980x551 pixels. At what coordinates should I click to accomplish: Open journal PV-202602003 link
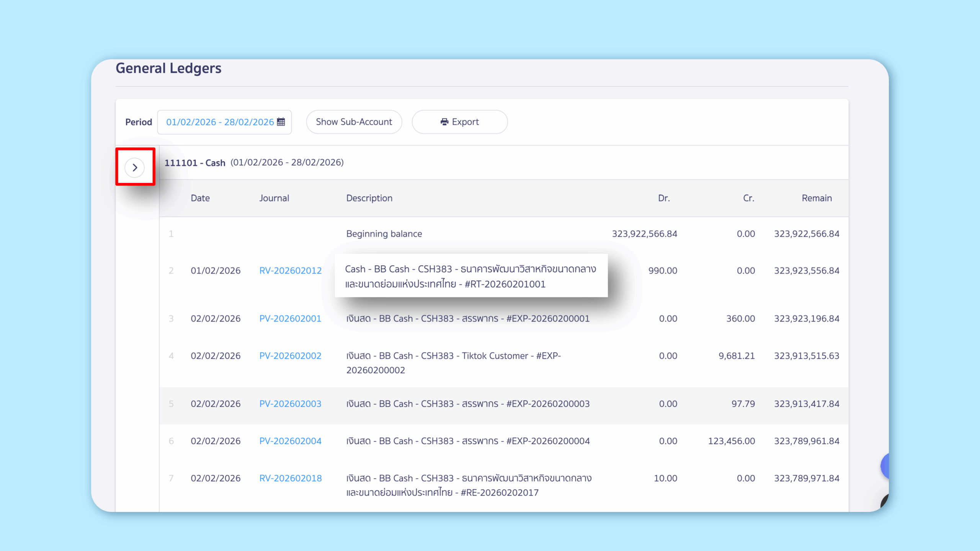(x=290, y=404)
